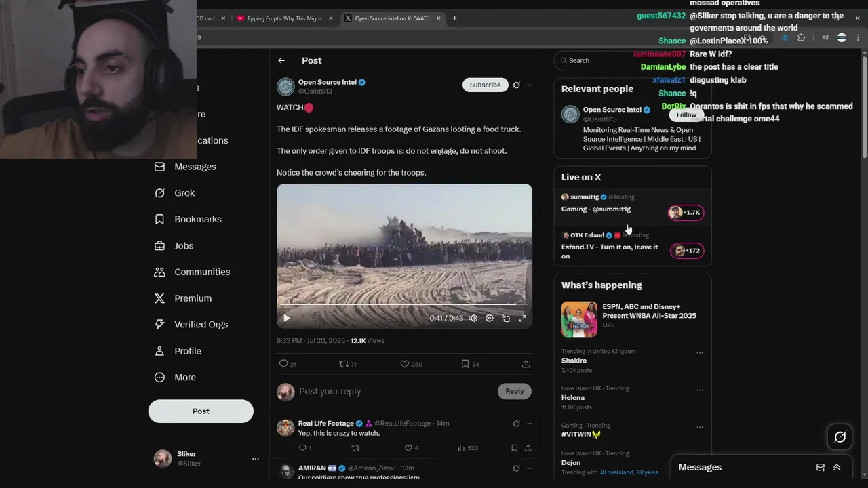The width and height of the screenshot is (868, 488).
Task: Open Communities in the sidebar
Action: 192,272
